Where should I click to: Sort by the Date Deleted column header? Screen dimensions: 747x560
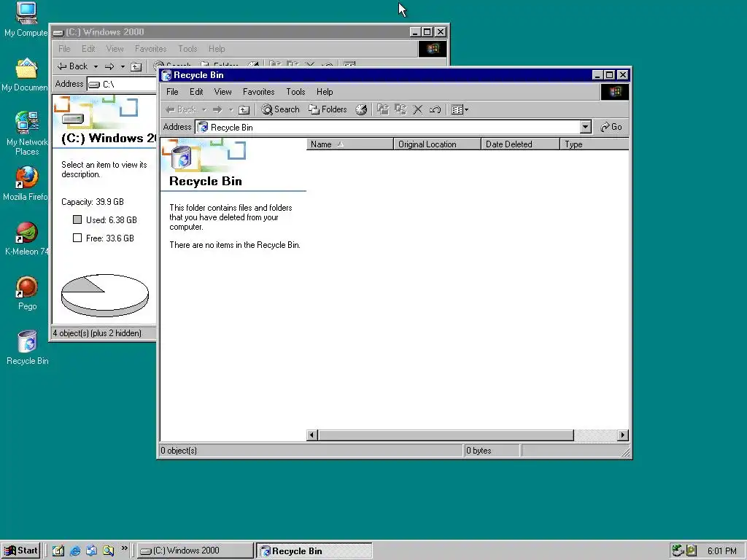[x=521, y=144]
